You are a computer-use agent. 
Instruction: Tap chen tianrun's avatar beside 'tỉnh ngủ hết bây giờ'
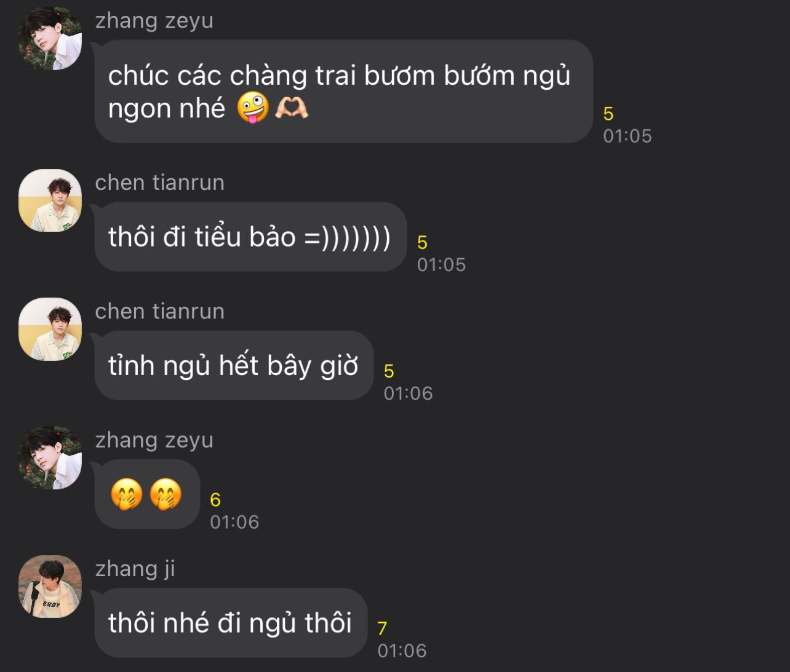tap(50, 329)
